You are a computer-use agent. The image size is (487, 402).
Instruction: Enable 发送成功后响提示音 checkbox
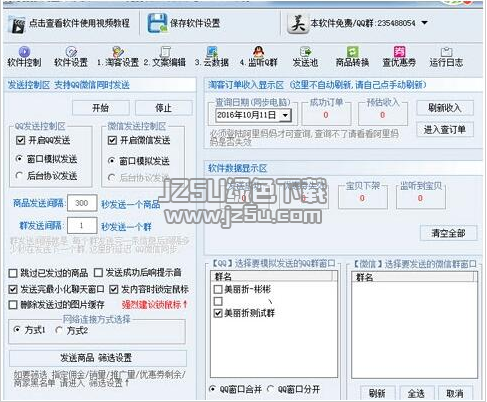tap(98, 273)
